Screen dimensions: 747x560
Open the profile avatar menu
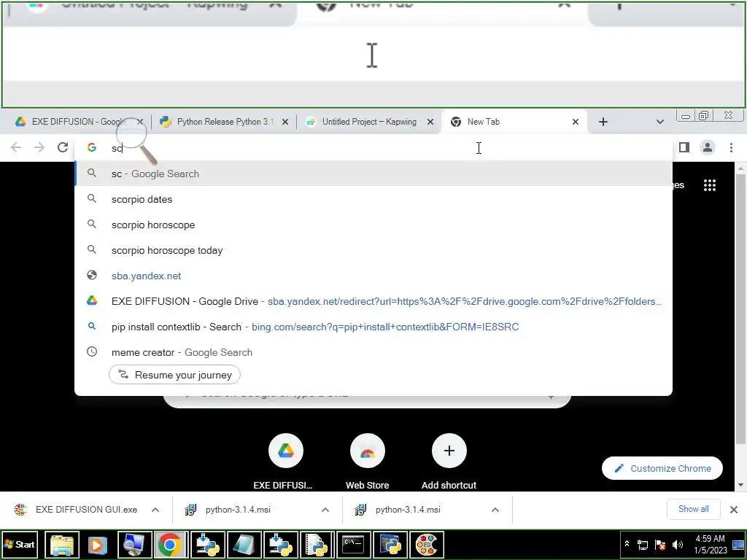click(708, 147)
